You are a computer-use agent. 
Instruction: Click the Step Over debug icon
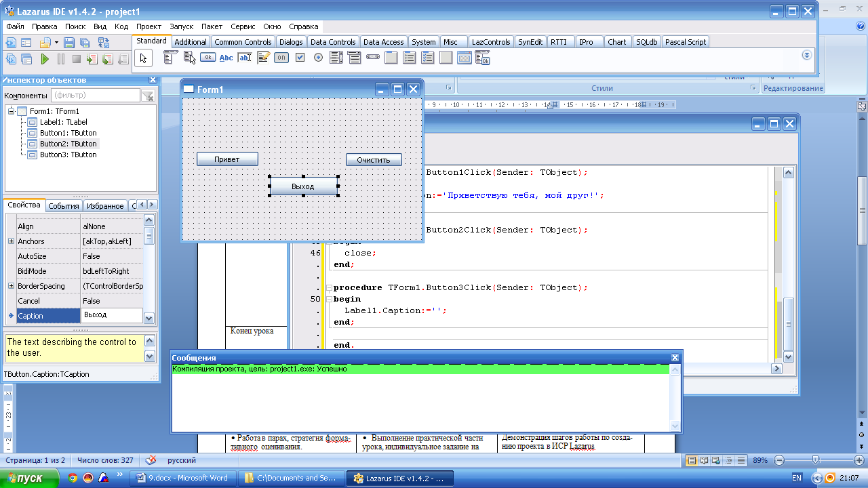click(x=108, y=59)
